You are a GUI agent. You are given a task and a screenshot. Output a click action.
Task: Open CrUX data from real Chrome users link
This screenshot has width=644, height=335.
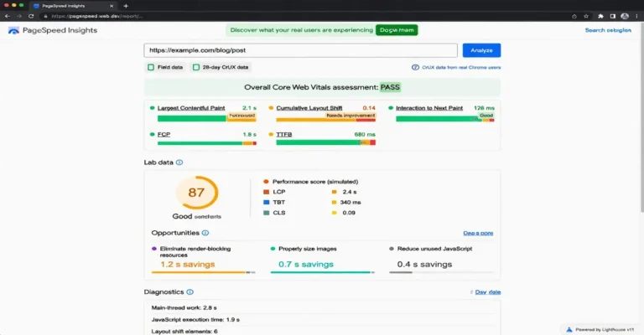(x=461, y=67)
